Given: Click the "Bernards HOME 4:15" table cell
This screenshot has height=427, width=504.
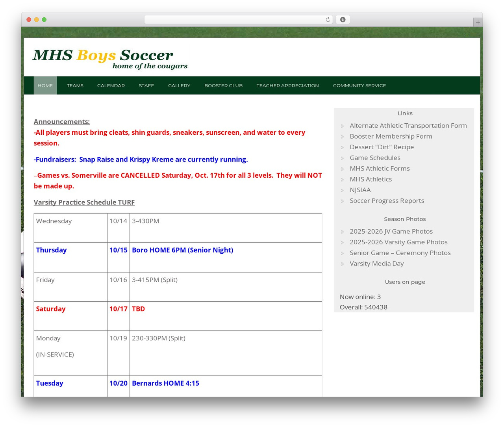Looking at the screenshot, I should coord(226,386).
